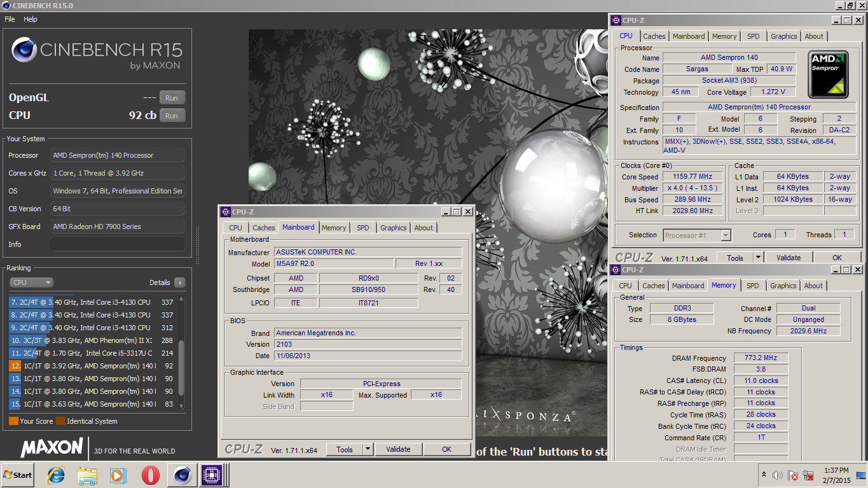Open Tools dropdown arrow in top-right CPU-Z window
Viewport: 868px width, 488px height.
pyautogui.click(x=758, y=258)
